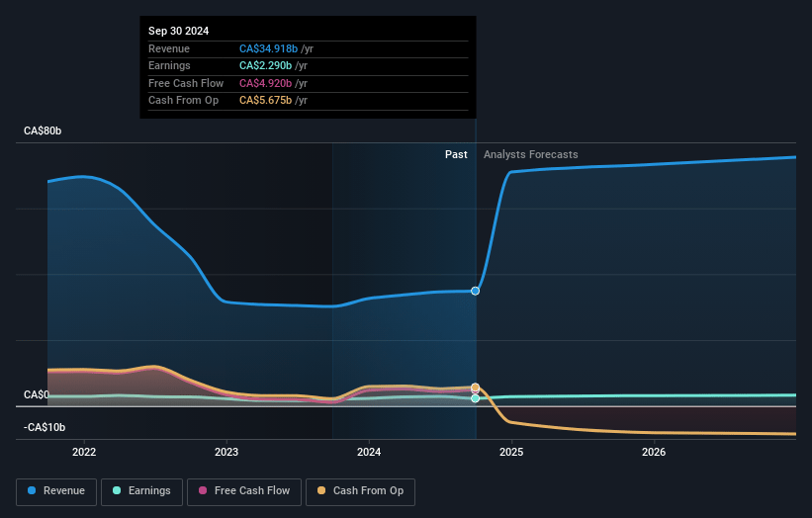
Task: Click the Cash From Op label in tooltip
Action: (x=183, y=101)
